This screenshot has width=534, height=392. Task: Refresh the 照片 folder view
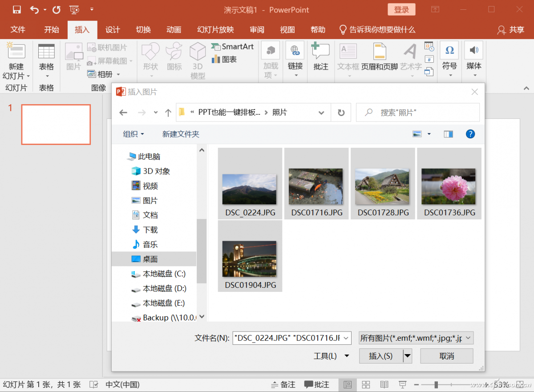click(341, 113)
